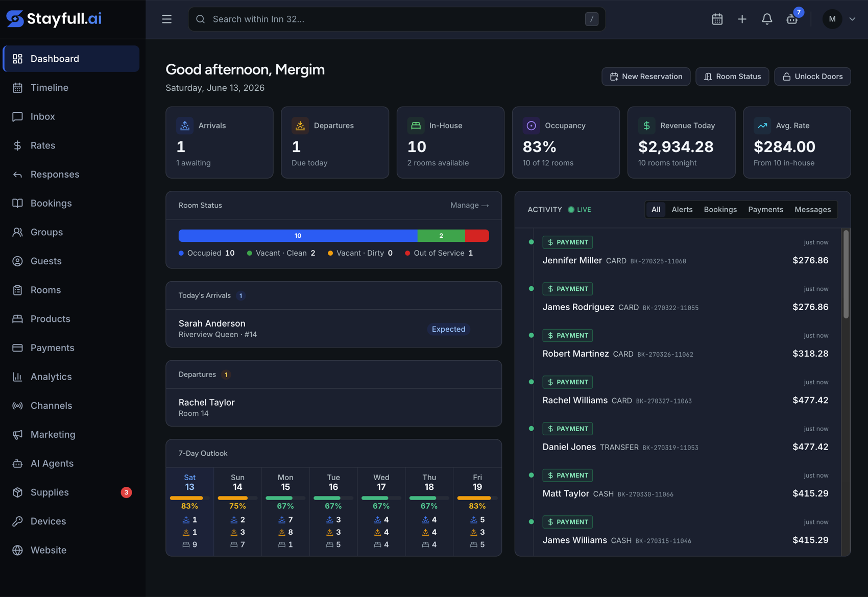Open Rooms page

[71, 290]
